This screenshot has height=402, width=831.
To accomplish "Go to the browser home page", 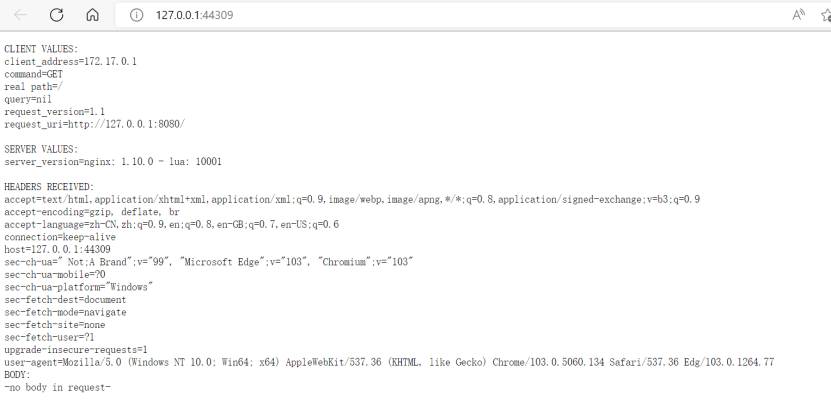I will [92, 15].
